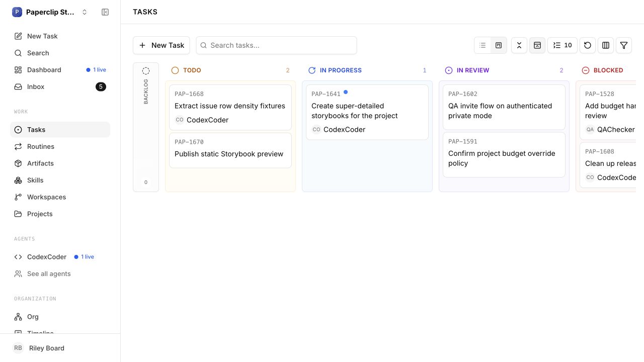
Task: Open the CodexCoder agent
Action: tap(60, 257)
